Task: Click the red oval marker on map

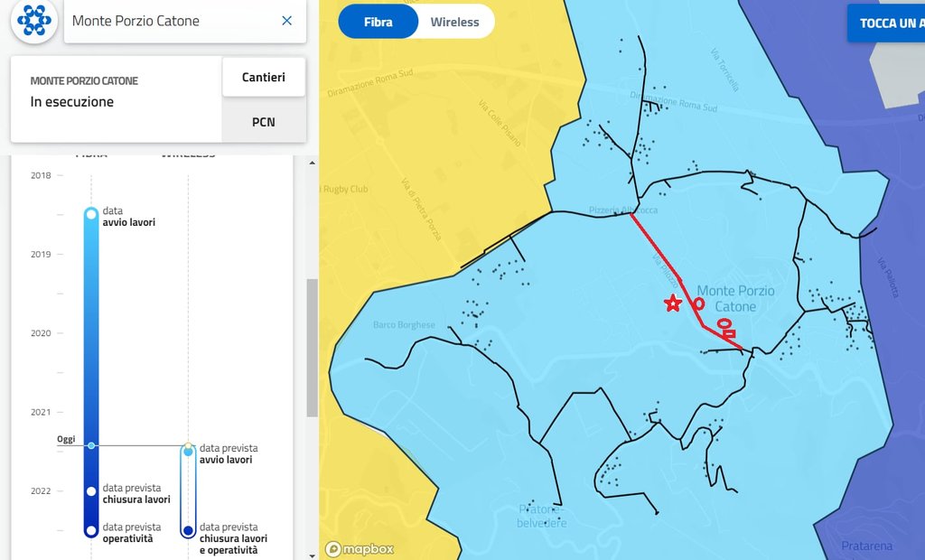Action: click(x=723, y=324)
